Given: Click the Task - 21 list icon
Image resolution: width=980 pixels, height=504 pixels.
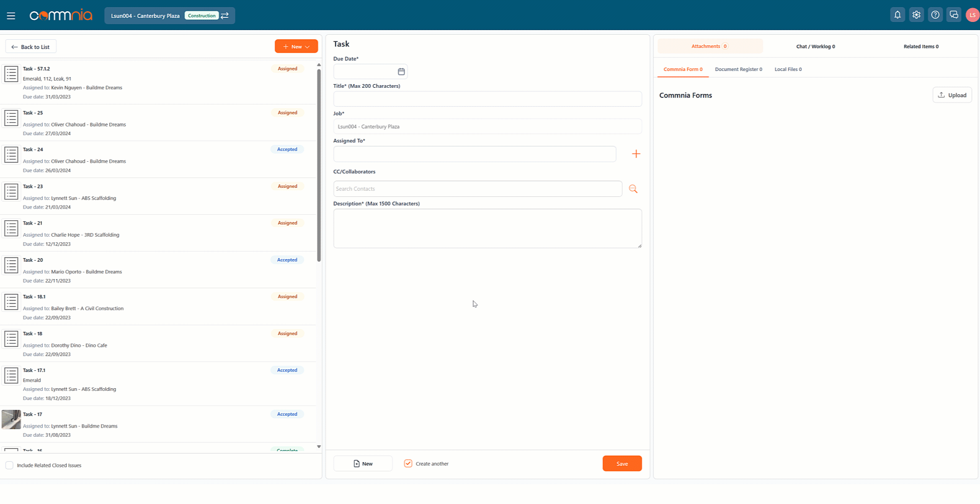Looking at the screenshot, I should pyautogui.click(x=11, y=228).
